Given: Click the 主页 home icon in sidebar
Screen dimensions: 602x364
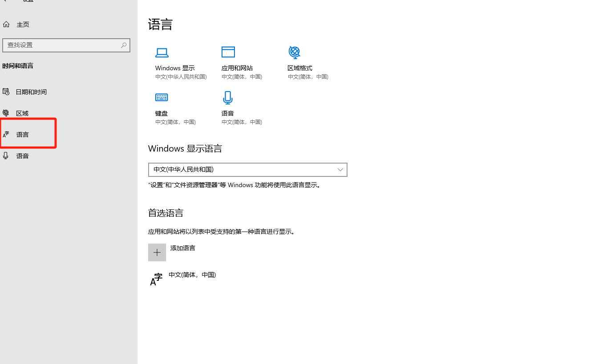Looking at the screenshot, I should [6, 24].
